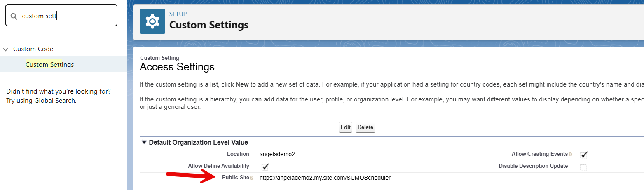The width and height of the screenshot is (644, 190).
Task: Click the SETUP breadcrumb label
Action: (x=178, y=14)
